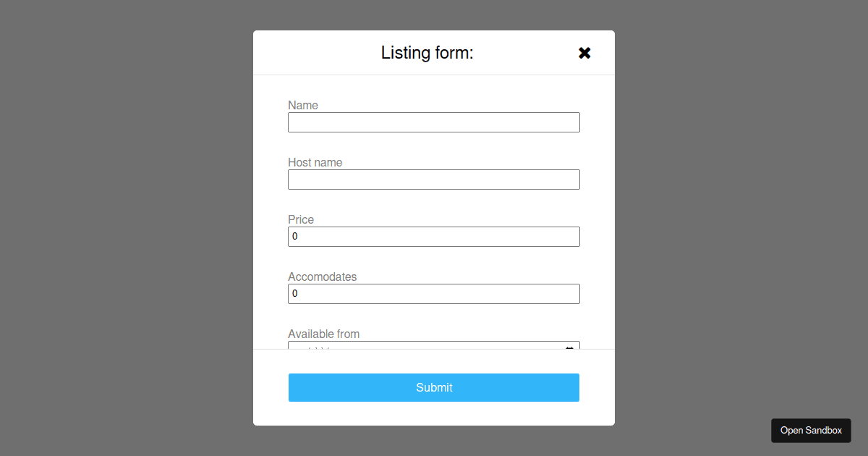Submit the listing form

click(x=434, y=387)
